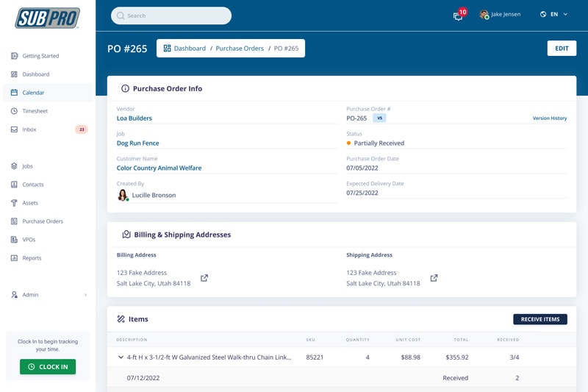
Task: Click the SubPro logo
Action: point(47,18)
